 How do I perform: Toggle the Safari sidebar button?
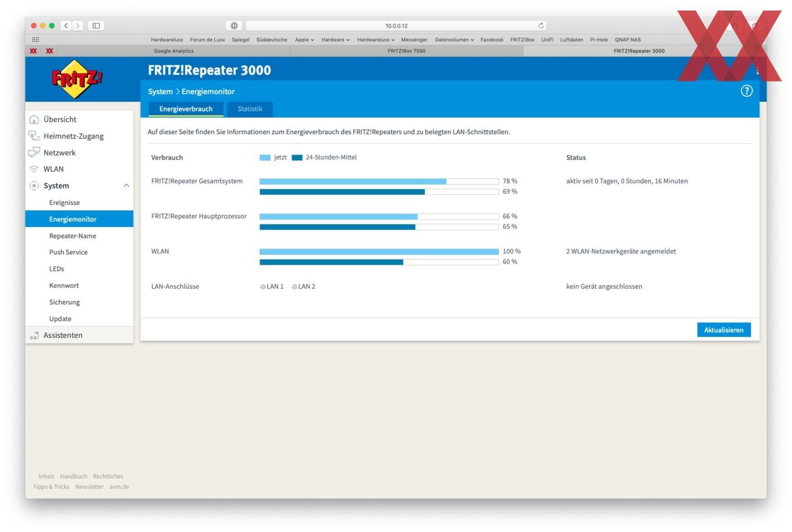pyautogui.click(x=96, y=26)
